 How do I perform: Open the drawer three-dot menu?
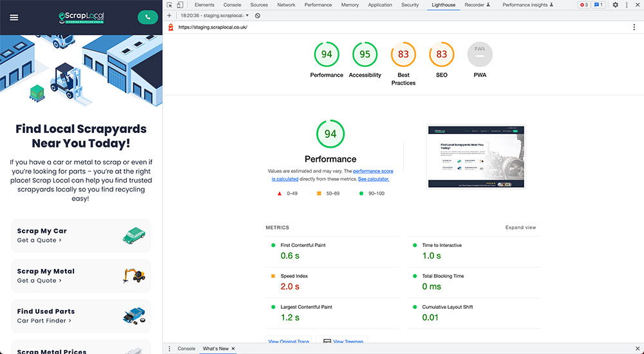tap(169, 349)
